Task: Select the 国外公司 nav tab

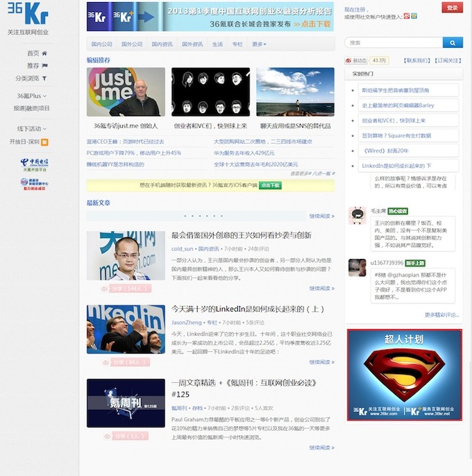Action: tap(132, 44)
